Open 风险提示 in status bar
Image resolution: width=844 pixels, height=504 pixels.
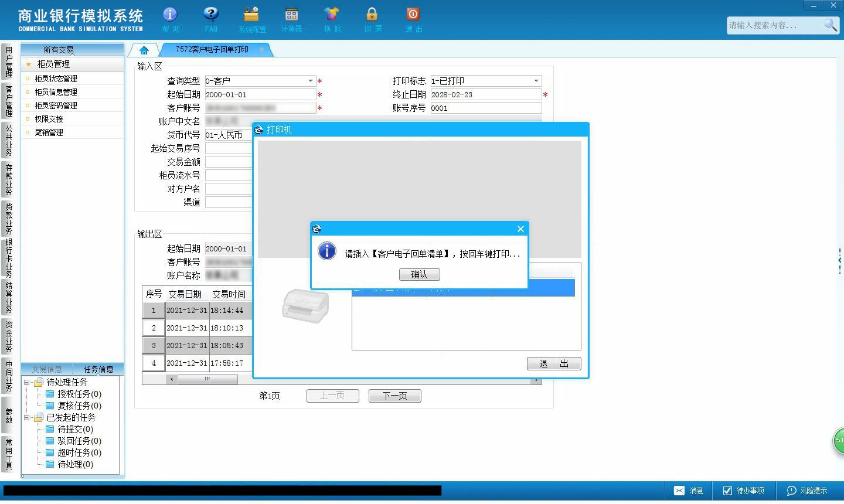click(x=807, y=491)
